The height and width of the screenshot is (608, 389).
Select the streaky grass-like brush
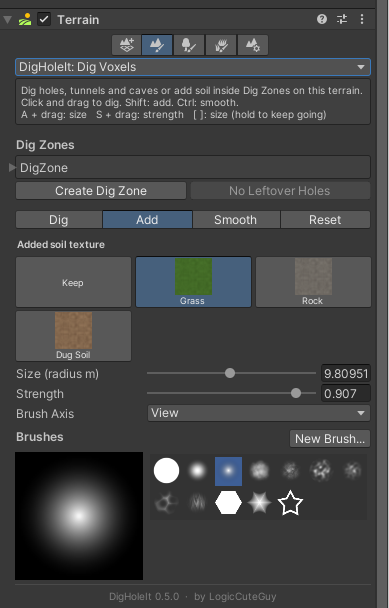point(197,503)
